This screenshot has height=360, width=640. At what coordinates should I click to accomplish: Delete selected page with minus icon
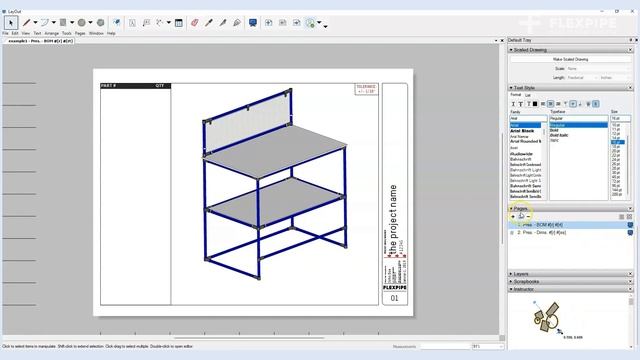[x=529, y=216]
